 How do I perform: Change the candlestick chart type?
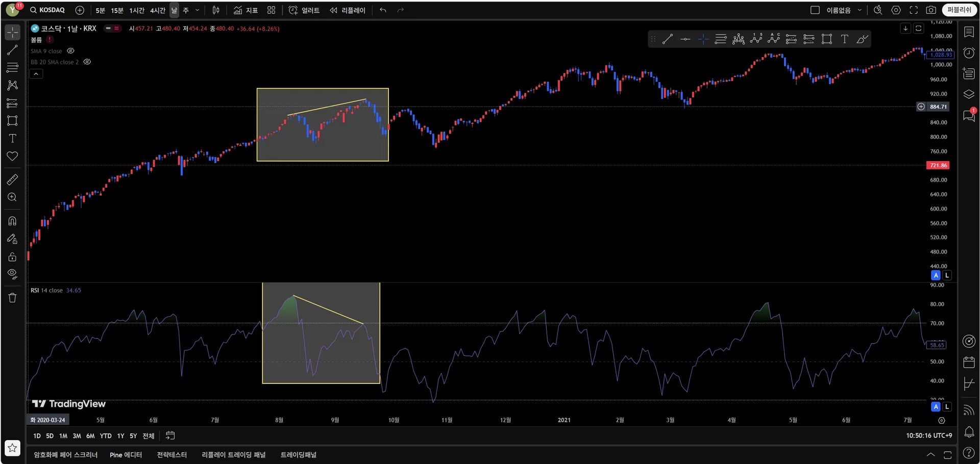(x=216, y=10)
